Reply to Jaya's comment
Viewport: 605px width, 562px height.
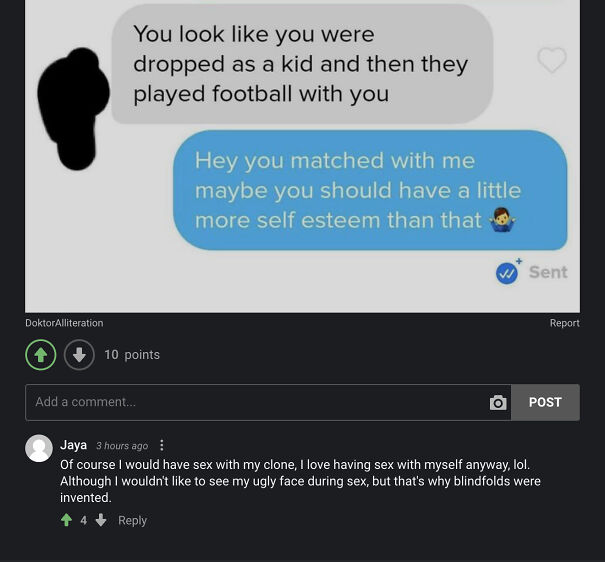(x=132, y=520)
